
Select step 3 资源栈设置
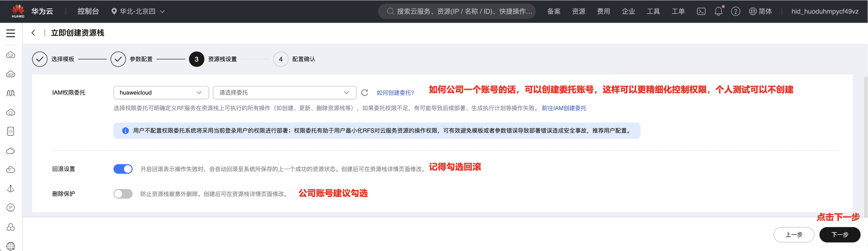[213, 59]
